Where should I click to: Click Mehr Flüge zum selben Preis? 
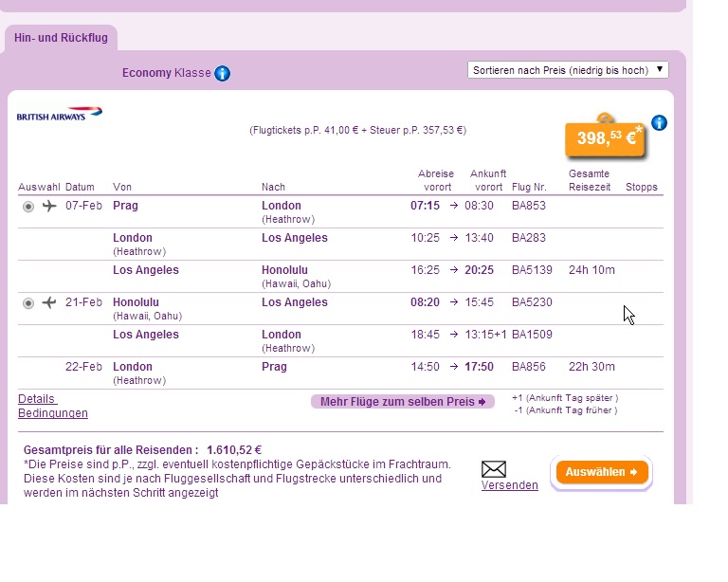[x=403, y=402]
